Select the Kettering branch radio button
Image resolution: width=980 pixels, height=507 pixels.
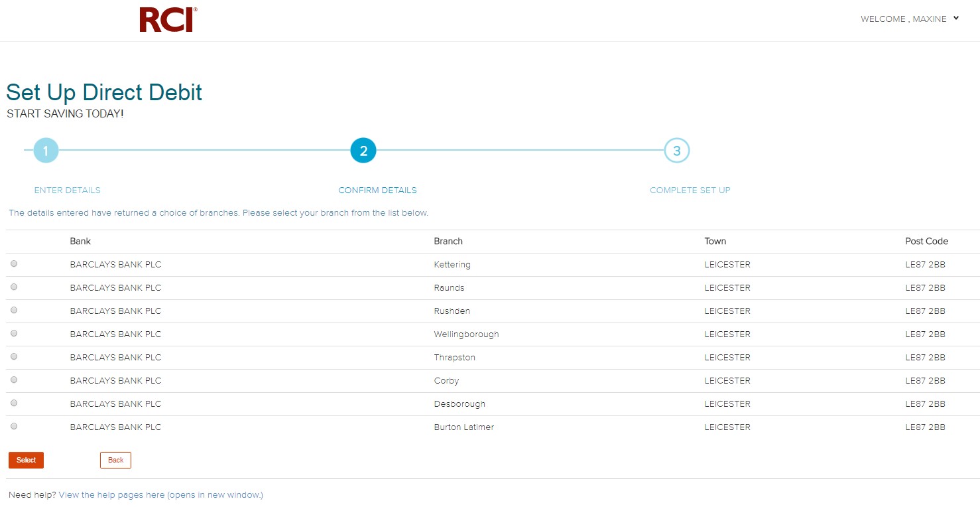(14, 264)
